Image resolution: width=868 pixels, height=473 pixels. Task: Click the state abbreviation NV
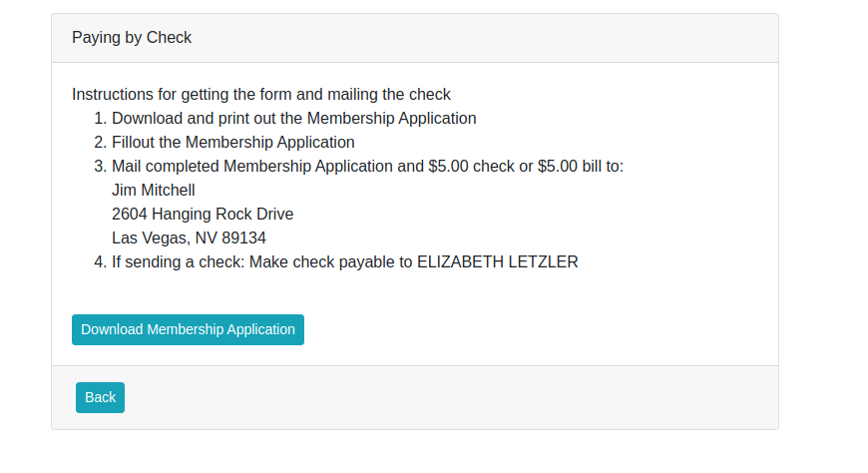click(207, 238)
